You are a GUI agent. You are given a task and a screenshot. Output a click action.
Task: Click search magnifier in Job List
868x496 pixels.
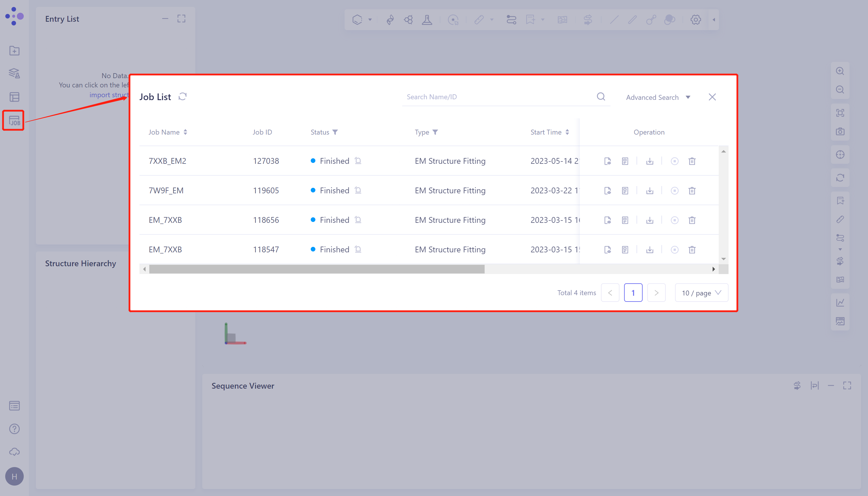click(x=601, y=97)
